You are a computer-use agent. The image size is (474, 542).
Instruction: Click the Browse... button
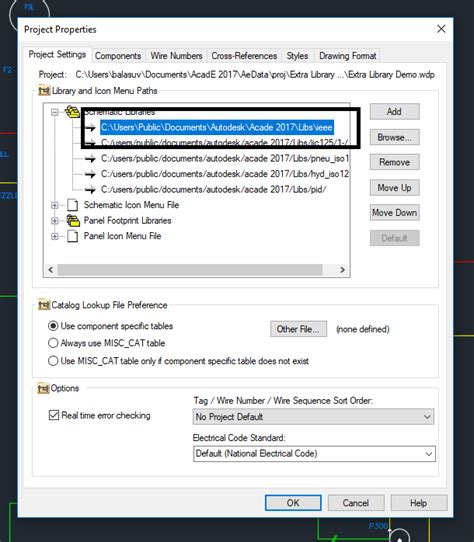point(394,137)
